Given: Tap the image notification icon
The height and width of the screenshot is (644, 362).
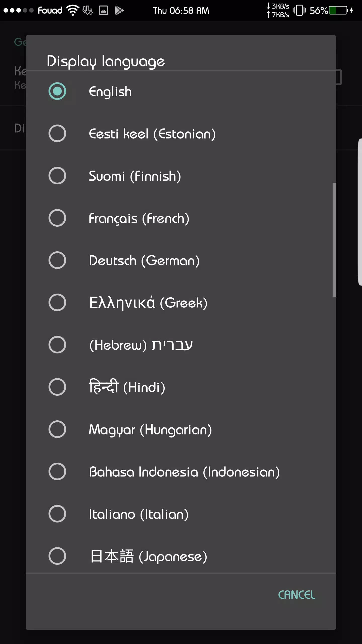Looking at the screenshot, I should tap(104, 11).
